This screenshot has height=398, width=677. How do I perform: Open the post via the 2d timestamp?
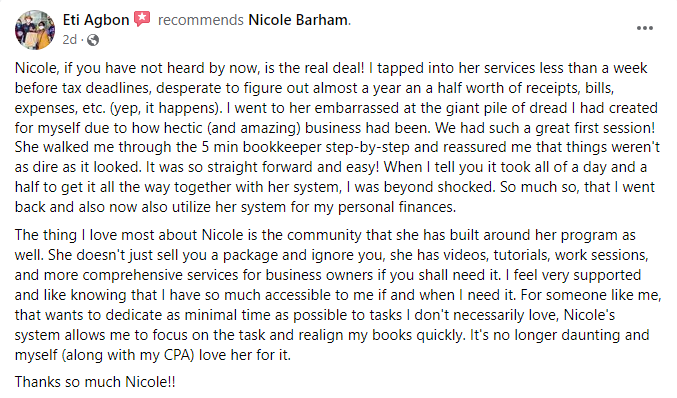[x=70, y=40]
